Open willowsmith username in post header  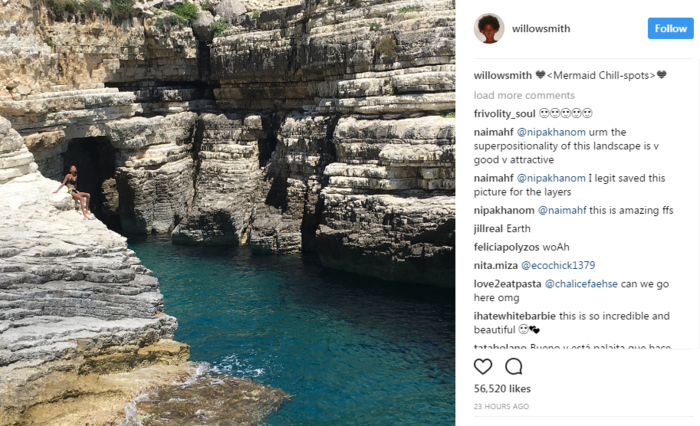[541, 29]
